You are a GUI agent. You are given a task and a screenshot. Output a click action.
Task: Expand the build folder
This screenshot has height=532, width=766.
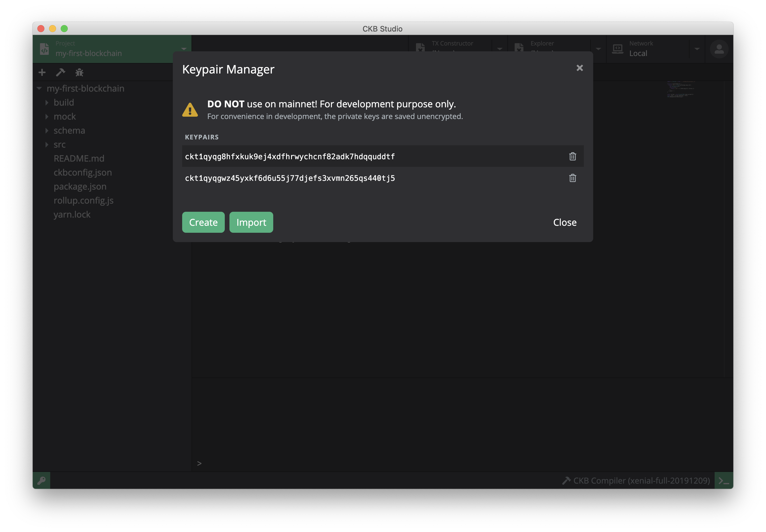[64, 102]
